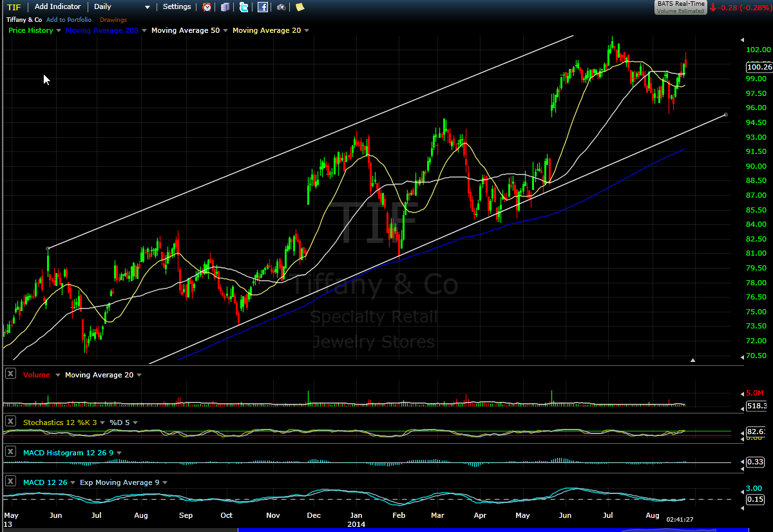
Task: Open the price alert alarm clock icon
Action: (x=207, y=7)
